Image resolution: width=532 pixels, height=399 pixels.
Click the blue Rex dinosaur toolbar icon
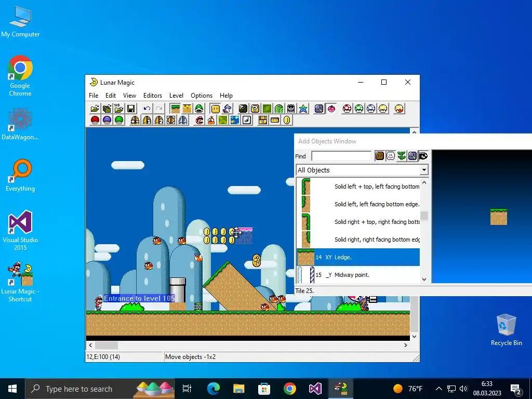[228, 109]
